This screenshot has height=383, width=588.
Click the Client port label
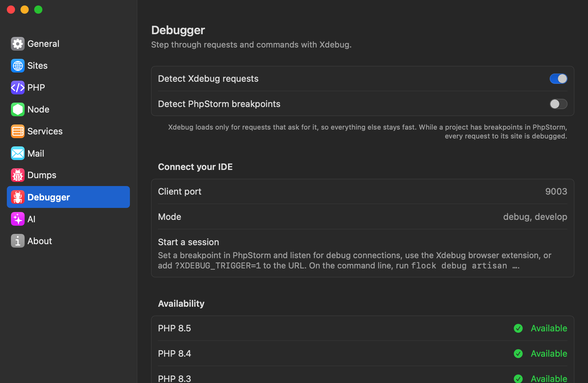click(x=179, y=191)
